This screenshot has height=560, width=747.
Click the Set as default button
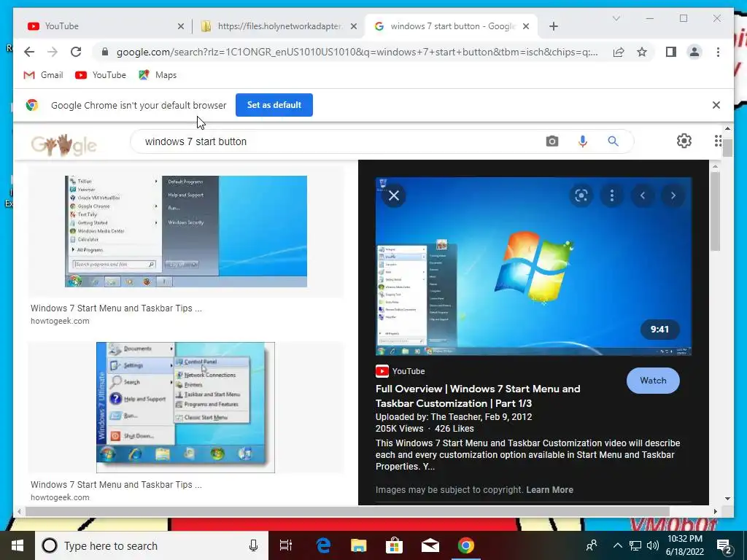pos(274,105)
